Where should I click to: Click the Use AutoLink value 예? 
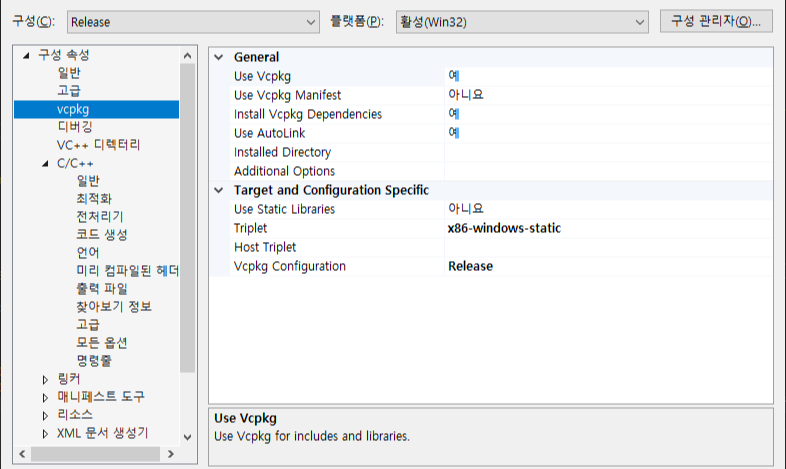(454, 133)
